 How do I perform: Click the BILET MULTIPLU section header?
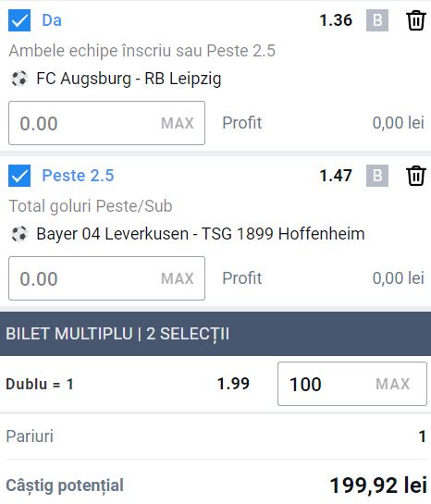click(x=215, y=334)
